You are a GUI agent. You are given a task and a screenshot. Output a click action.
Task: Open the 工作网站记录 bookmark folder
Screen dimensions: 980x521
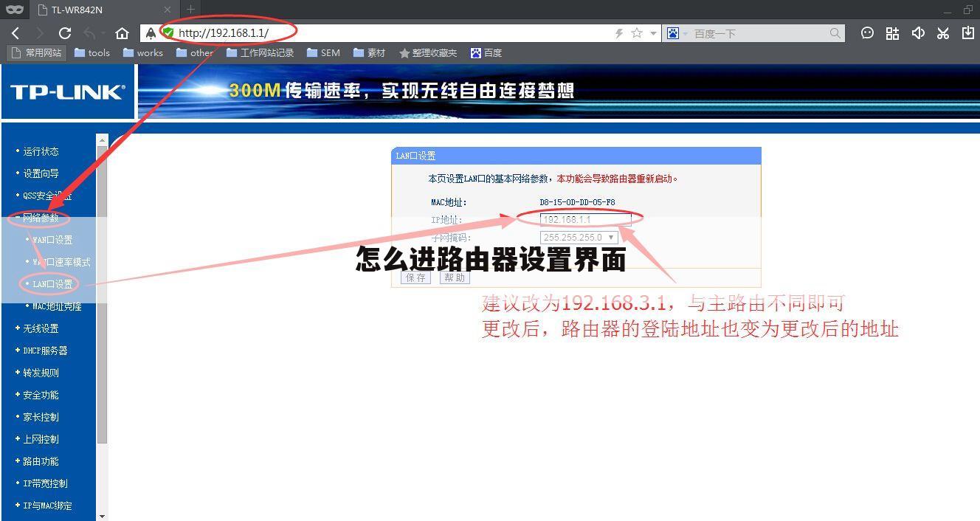click(x=260, y=53)
